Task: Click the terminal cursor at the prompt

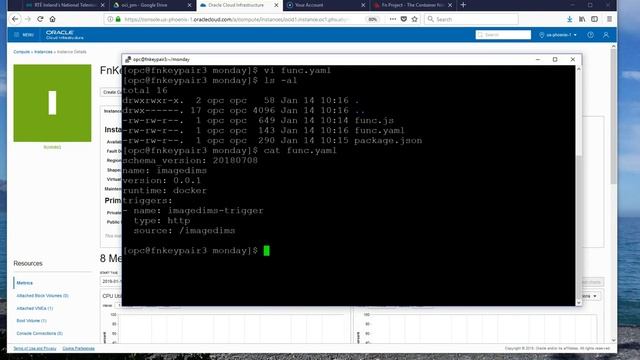Action: [267, 251]
